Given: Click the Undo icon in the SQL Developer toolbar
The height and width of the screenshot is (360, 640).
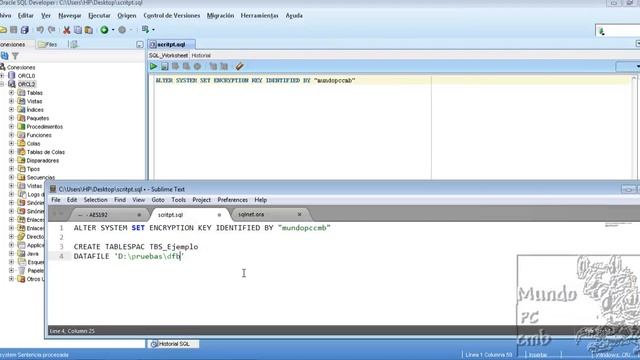Looking at the screenshot, I should [x=40, y=30].
